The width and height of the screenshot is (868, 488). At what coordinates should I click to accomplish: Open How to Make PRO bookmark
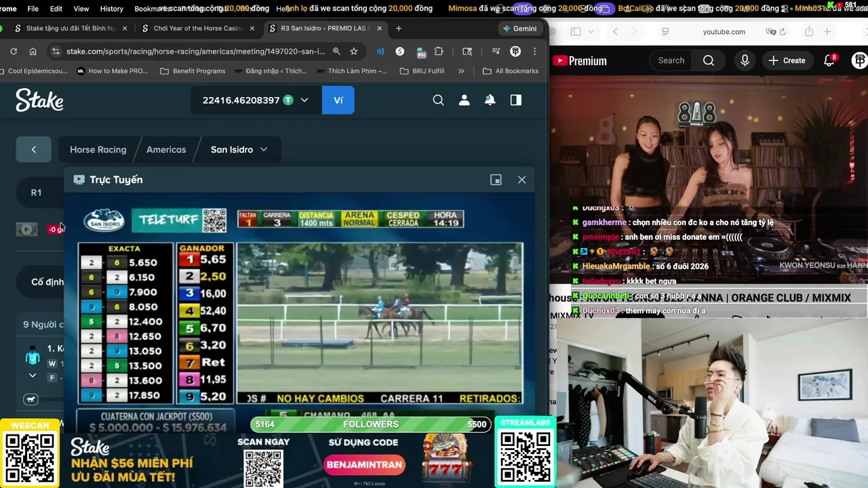[112, 70]
